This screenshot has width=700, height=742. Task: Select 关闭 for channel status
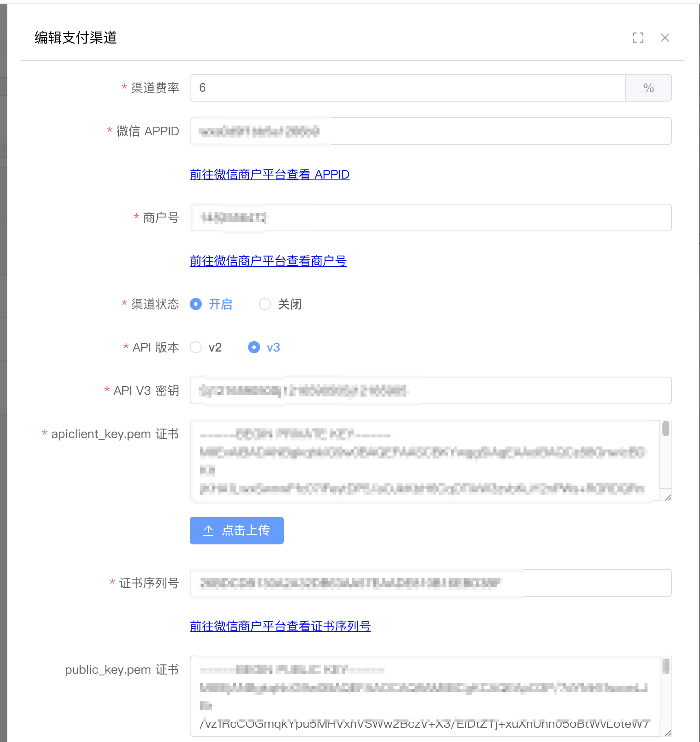point(265,304)
